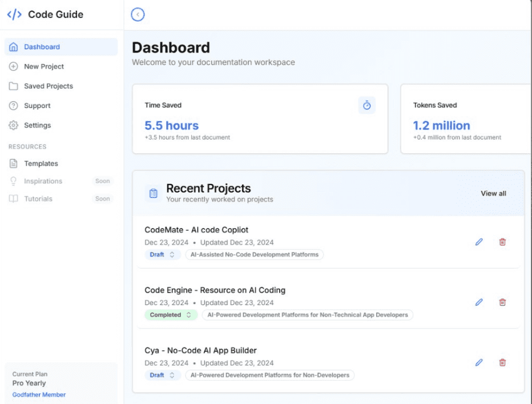
Task: Click the Settings gear icon
Action: (x=13, y=125)
